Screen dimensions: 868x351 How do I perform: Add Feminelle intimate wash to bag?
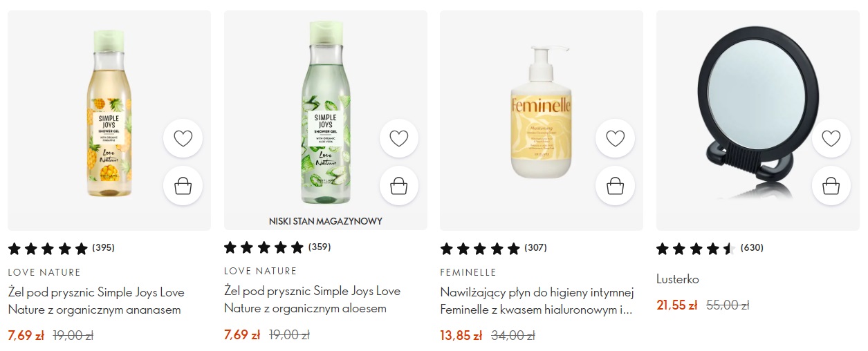tap(615, 186)
